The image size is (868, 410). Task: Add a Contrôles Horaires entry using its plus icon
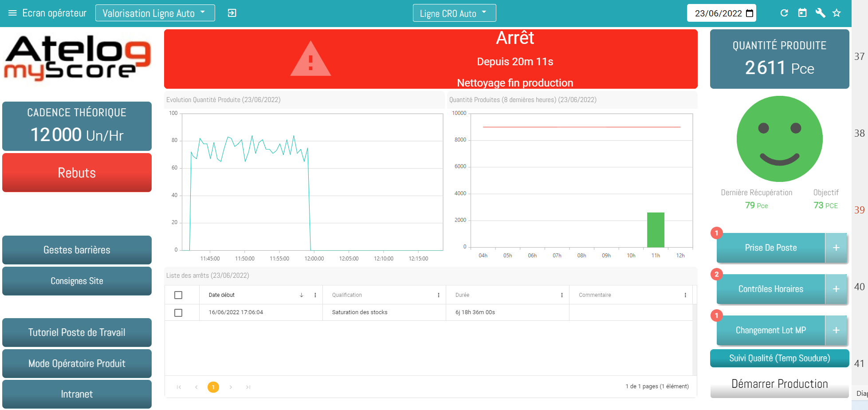(x=836, y=289)
